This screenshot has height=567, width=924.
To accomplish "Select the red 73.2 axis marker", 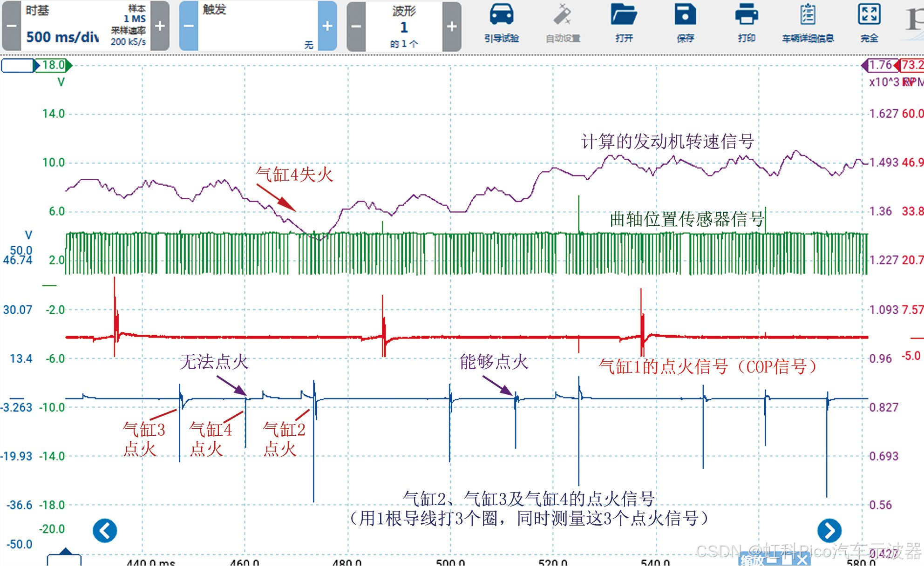I will [x=911, y=65].
